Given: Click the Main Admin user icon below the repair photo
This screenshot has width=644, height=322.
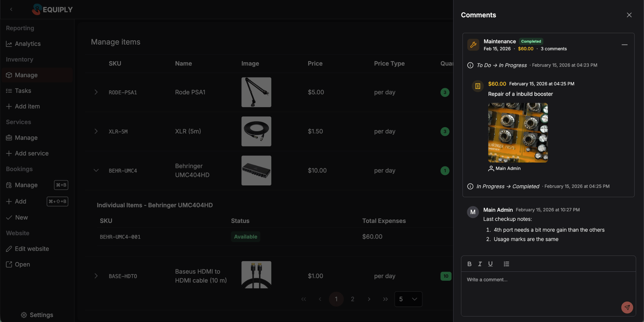Looking at the screenshot, I should (x=491, y=168).
